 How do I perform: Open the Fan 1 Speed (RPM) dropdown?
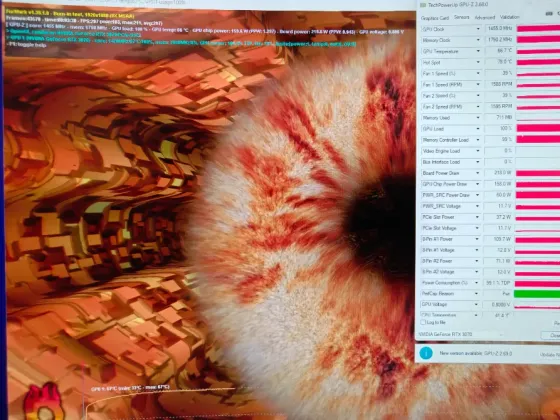point(478,85)
